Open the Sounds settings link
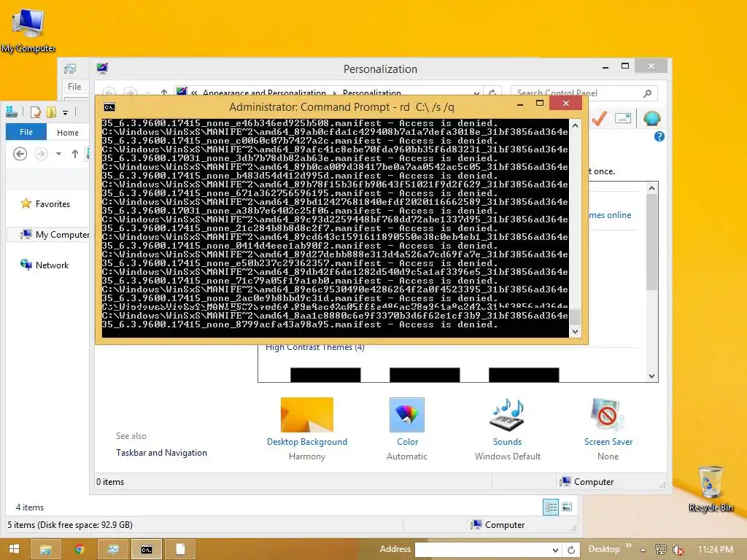The width and height of the screenshot is (747, 560). pos(508,442)
